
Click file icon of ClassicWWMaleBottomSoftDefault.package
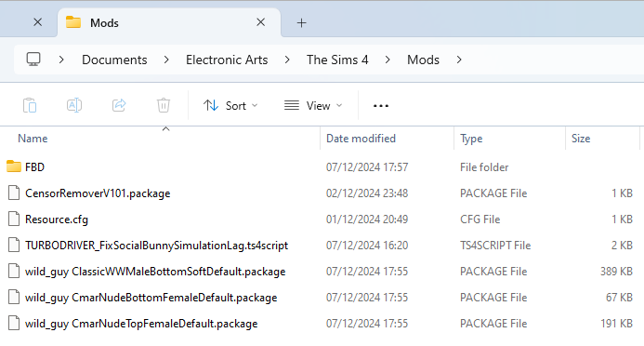(14, 271)
